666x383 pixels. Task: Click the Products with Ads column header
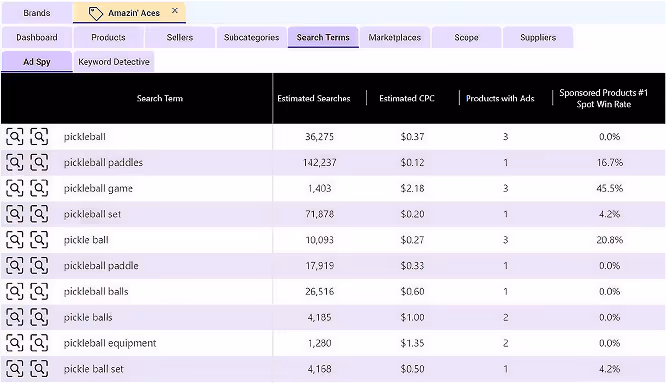coord(500,99)
